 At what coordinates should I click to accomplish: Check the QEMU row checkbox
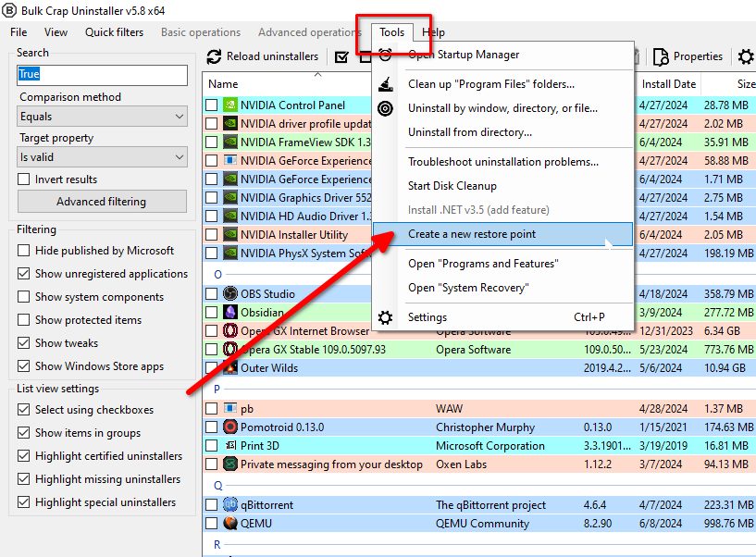tap(211, 524)
